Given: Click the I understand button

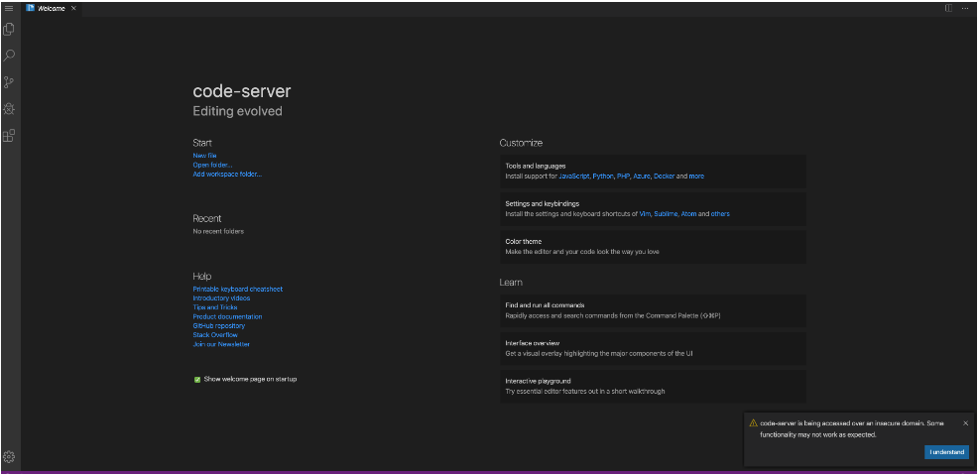Looking at the screenshot, I should coord(946,452).
